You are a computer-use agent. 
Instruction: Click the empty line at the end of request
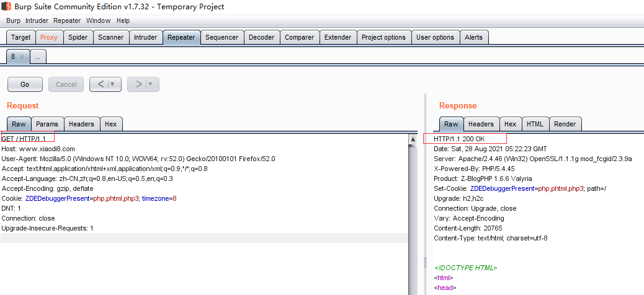pyautogui.click(x=204, y=238)
